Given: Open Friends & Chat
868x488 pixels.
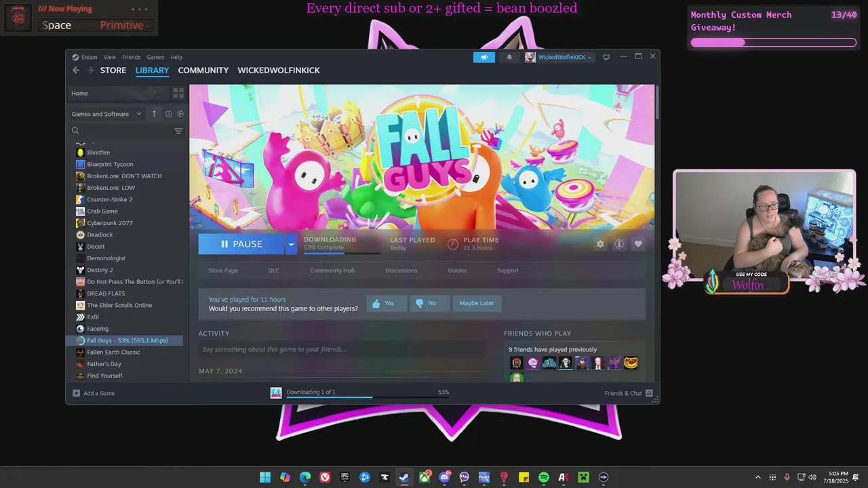Looking at the screenshot, I should pyautogui.click(x=629, y=393).
